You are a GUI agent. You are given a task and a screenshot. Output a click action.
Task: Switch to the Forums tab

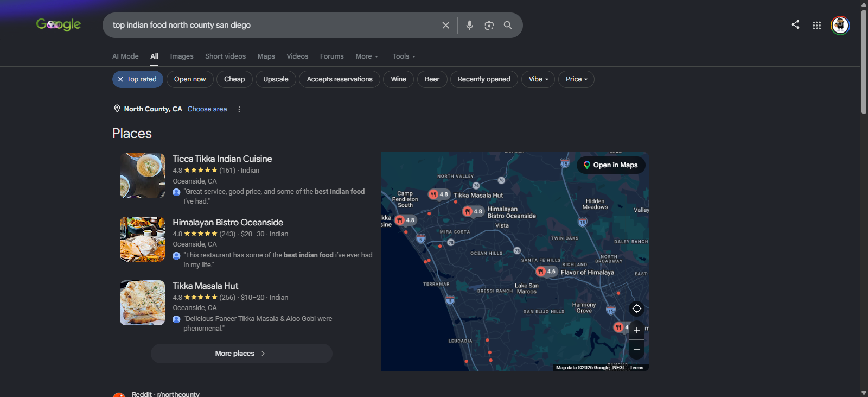pos(332,56)
